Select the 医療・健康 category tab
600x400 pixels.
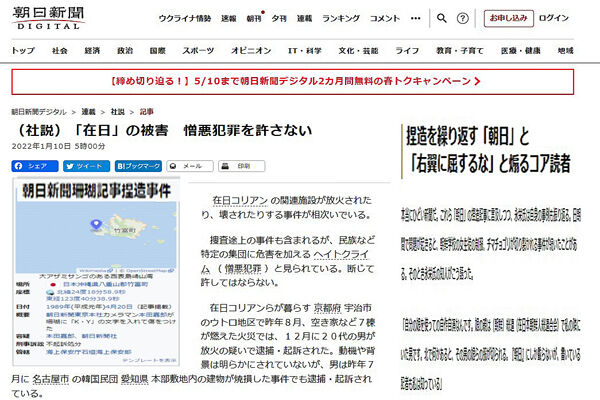[521, 51]
